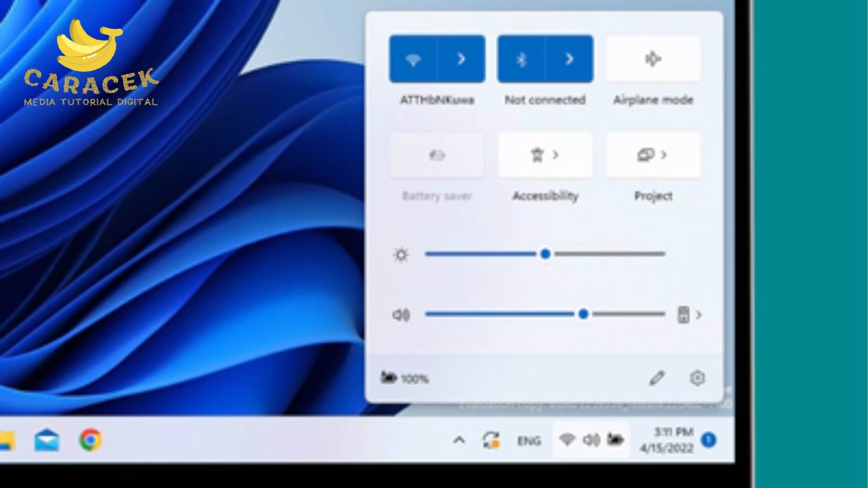Open Settings via the gear icon
The image size is (868, 488).
click(x=697, y=378)
